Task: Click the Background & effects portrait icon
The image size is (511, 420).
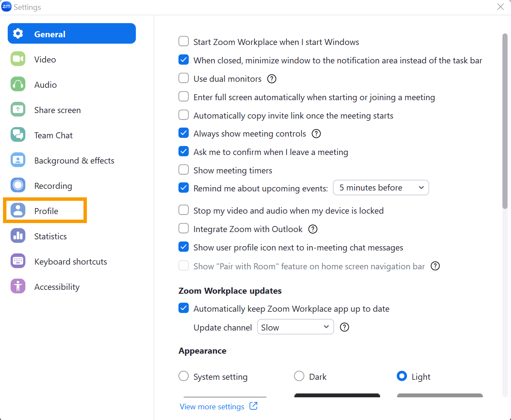Action: pos(18,160)
